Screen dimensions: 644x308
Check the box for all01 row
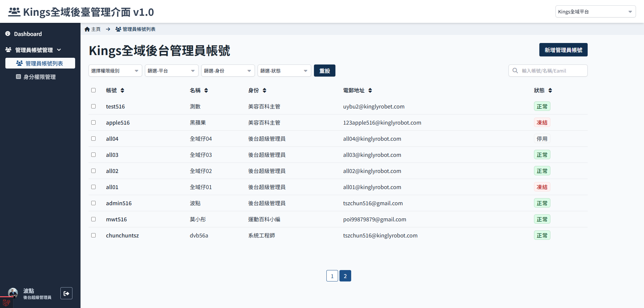[94, 187]
